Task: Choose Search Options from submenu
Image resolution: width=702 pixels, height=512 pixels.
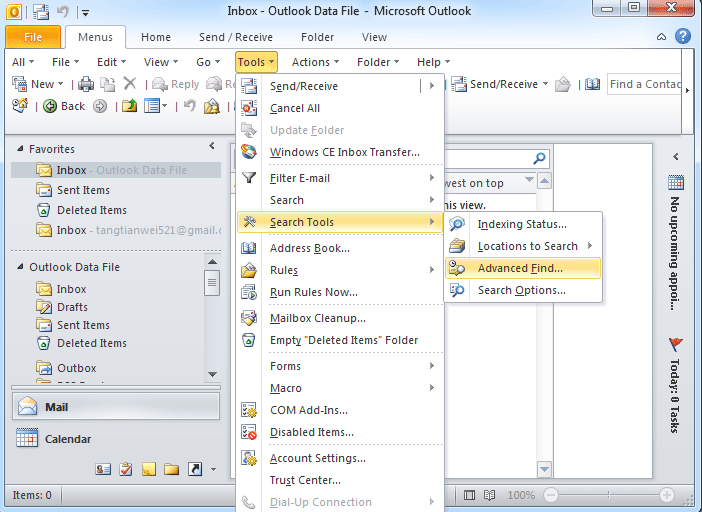Action: [x=522, y=290]
